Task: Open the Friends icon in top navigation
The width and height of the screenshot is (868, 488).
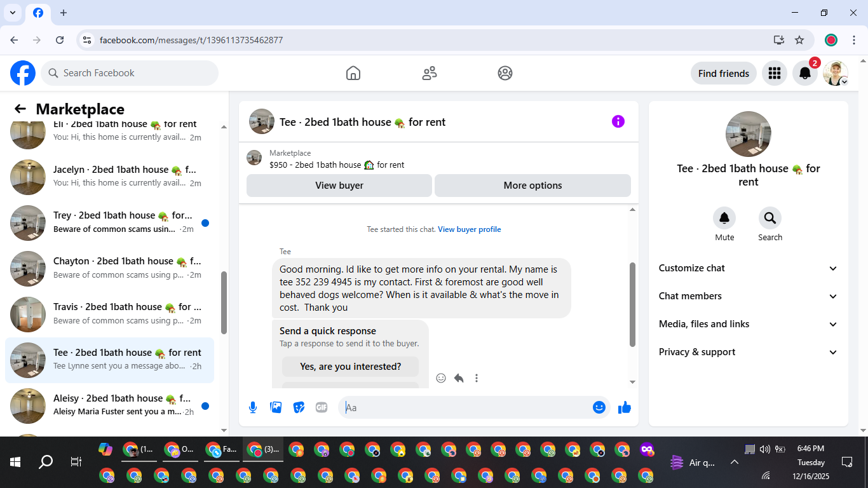Action: point(430,73)
